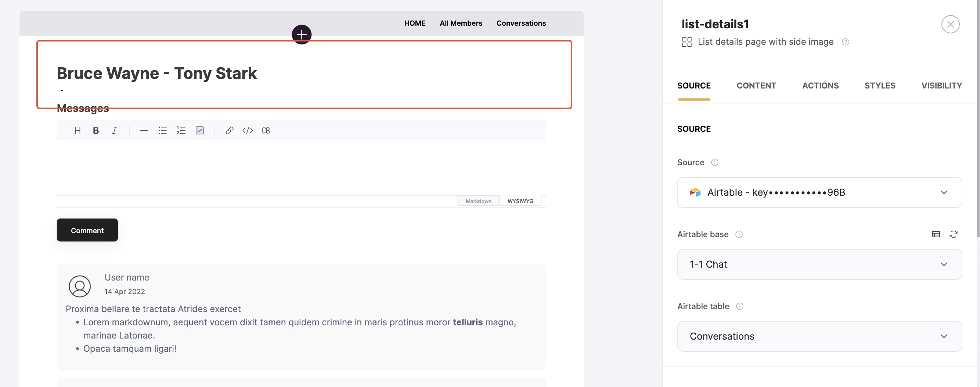Apply italic formatting in the comment editor
Viewport: 980px width, 387px height.
point(114,130)
